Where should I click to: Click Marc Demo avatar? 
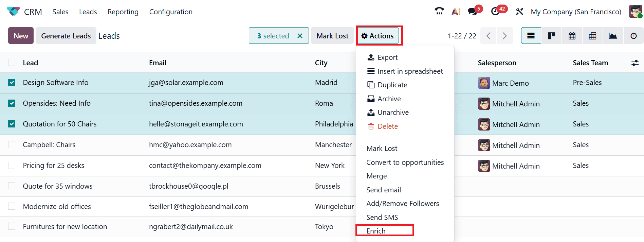[x=484, y=83]
